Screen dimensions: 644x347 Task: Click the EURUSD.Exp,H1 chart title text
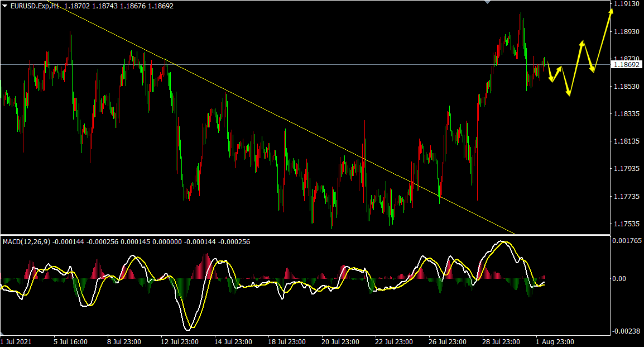click(x=35, y=6)
